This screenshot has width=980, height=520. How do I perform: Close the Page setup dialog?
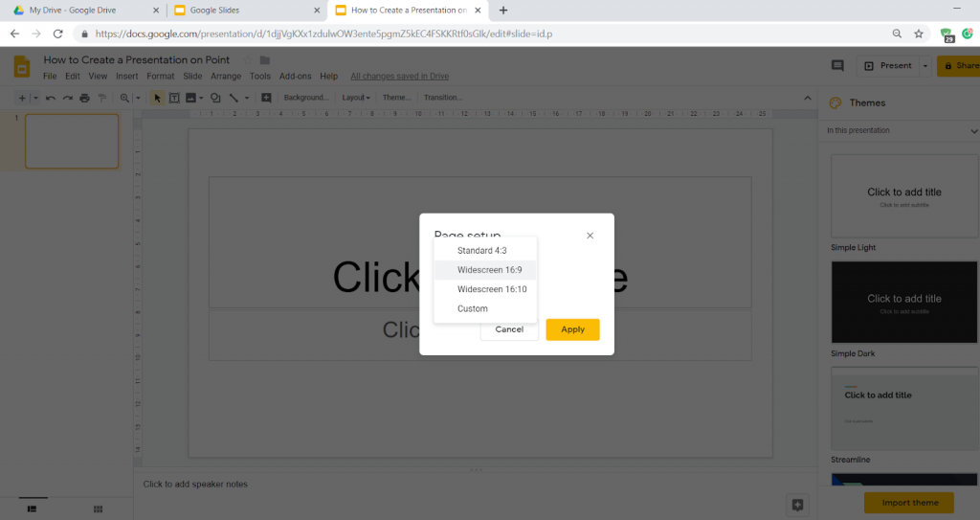coord(590,236)
